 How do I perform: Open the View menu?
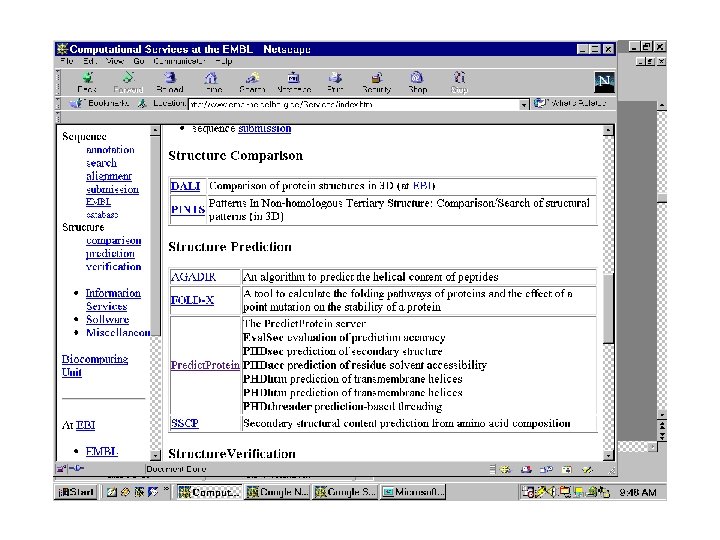point(115,61)
